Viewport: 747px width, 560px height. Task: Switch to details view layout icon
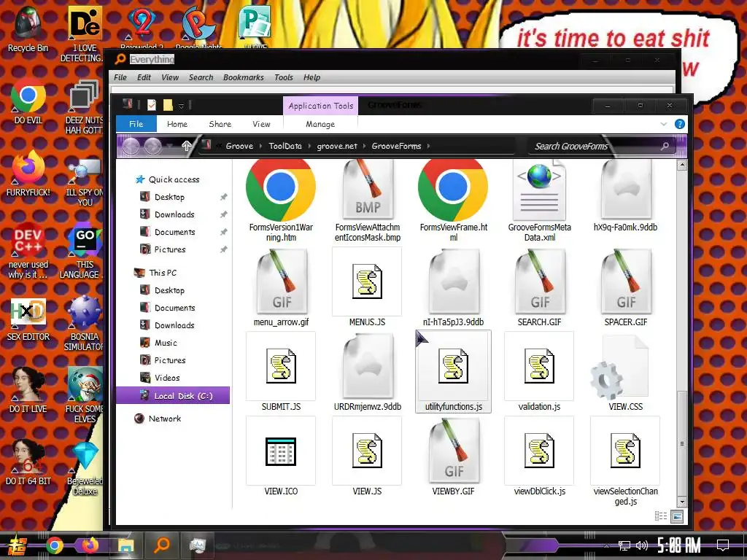tap(661, 516)
